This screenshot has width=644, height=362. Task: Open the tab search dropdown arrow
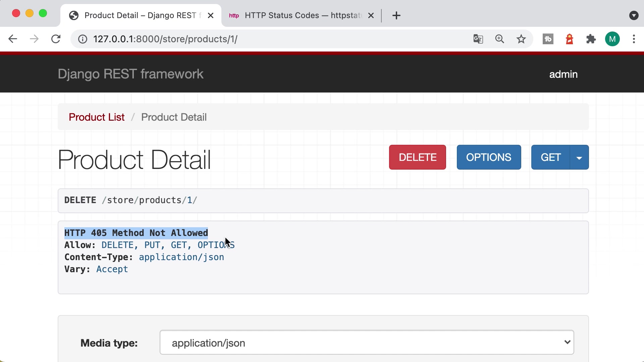pyautogui.click(x=634, y=15)
